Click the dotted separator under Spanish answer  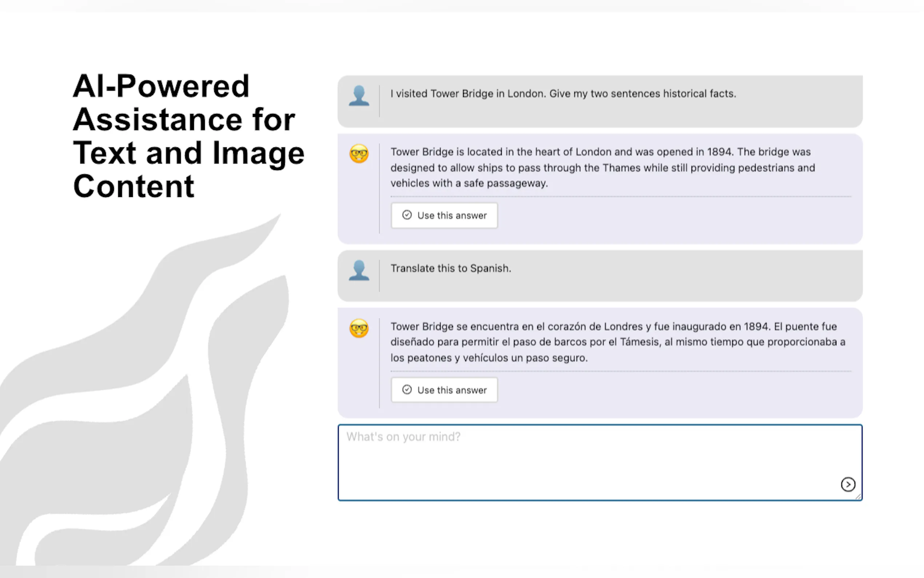[x=621, y=371]
